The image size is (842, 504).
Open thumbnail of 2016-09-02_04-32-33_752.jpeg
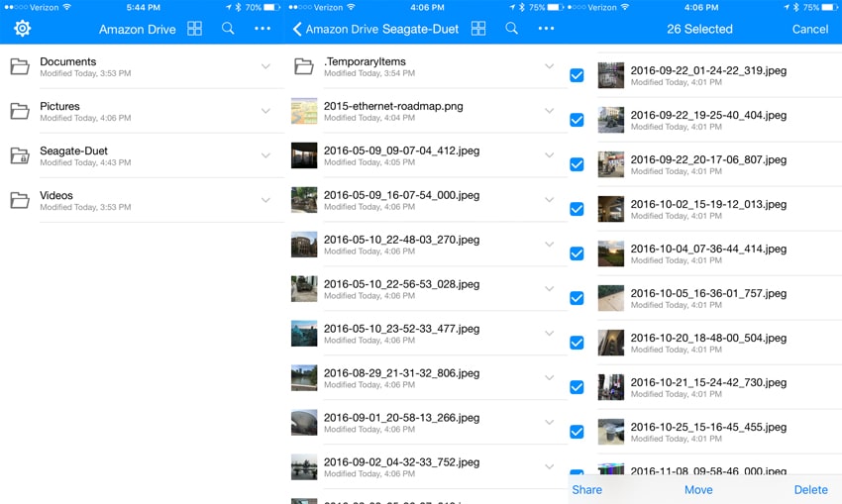304,467
